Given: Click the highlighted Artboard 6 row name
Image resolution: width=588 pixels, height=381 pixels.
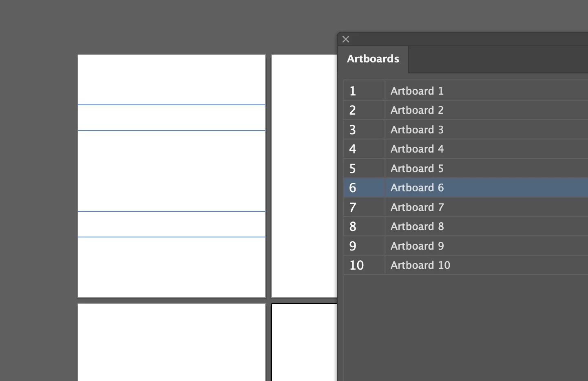Looking at the screenshot, I should 417,188.
